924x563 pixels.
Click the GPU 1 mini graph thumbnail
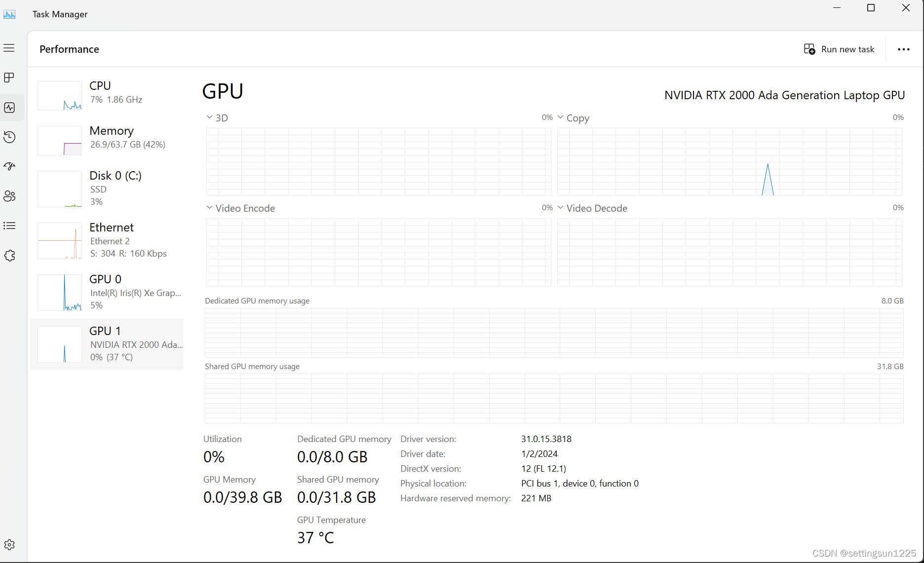60,344
